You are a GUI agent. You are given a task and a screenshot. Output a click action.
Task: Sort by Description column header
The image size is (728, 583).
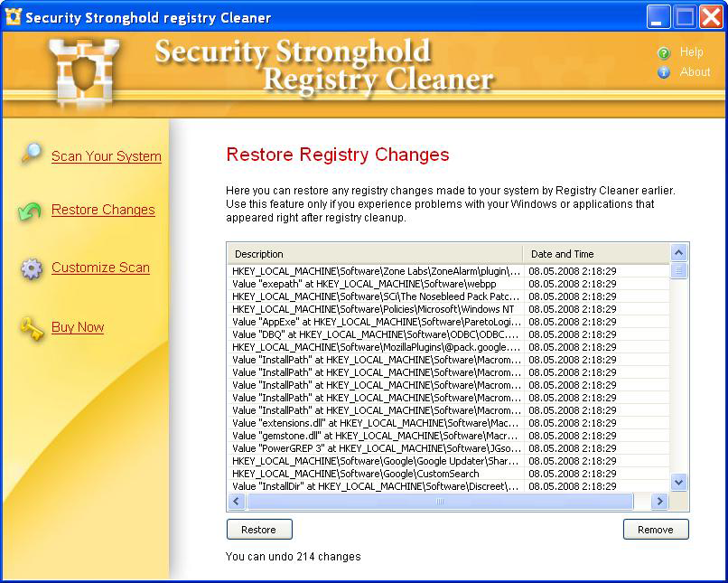[x=375, y=254]
